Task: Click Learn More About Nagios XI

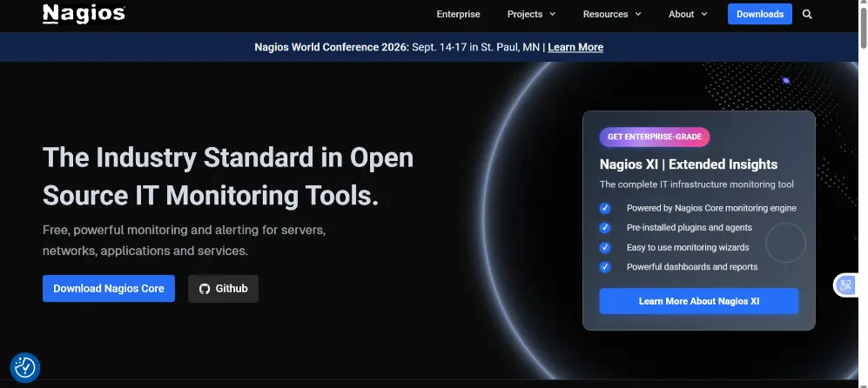Action: pyautogui.click(x=698, y=301)
